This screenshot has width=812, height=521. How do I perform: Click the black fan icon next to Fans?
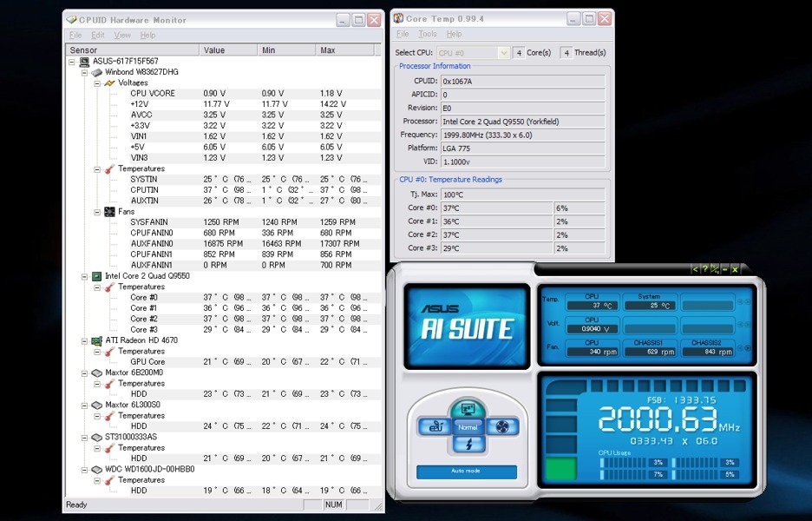point(109,212)
